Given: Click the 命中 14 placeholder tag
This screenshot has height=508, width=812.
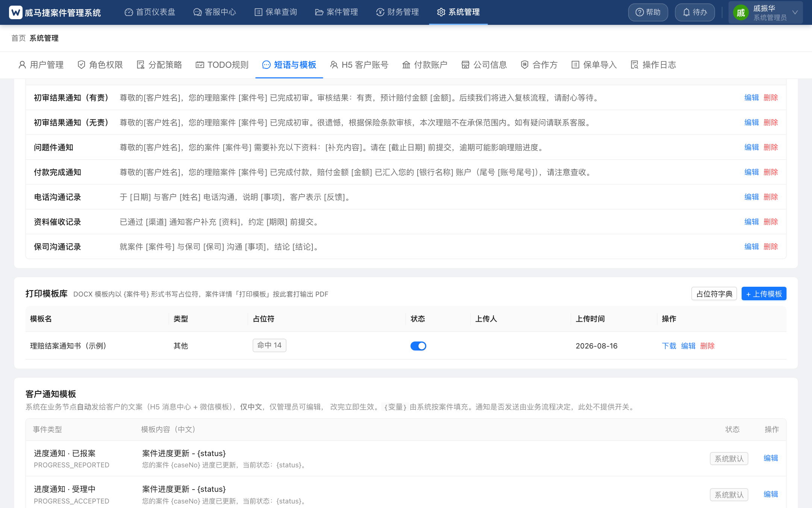Looking at the screenshot, I should [x=269, y=345].
